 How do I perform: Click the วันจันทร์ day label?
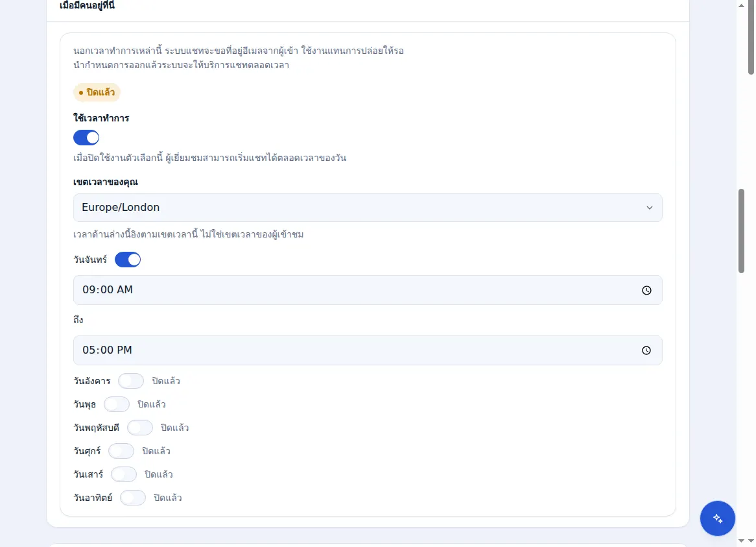(90, 260)
